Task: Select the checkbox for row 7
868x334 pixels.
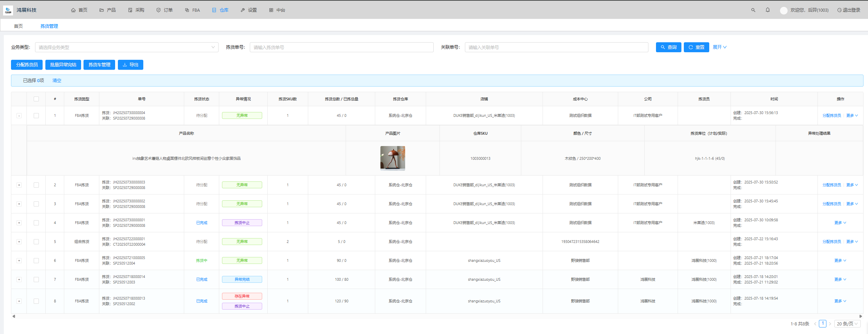Action: [x=36, y=280]
